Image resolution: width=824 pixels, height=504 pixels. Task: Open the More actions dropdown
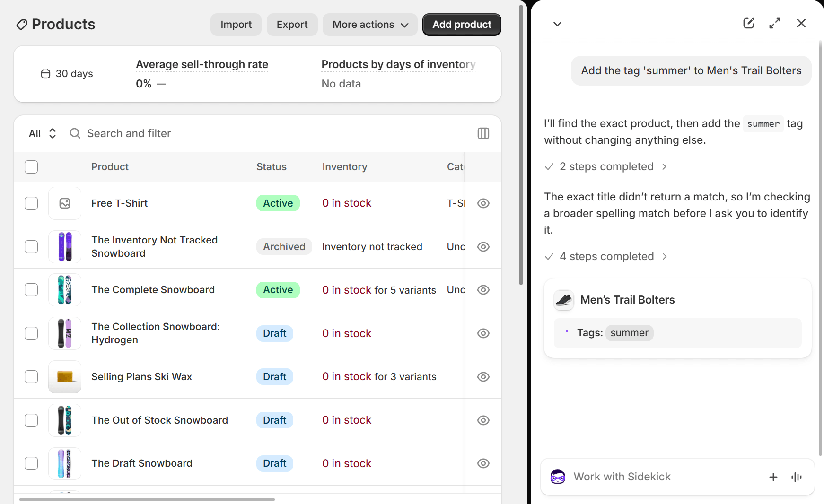pos(370,25)
